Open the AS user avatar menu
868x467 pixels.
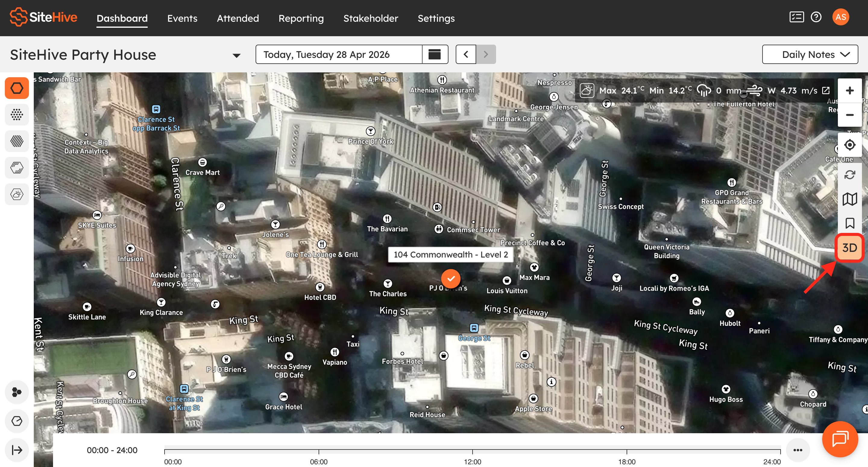[x=841, y=17]
